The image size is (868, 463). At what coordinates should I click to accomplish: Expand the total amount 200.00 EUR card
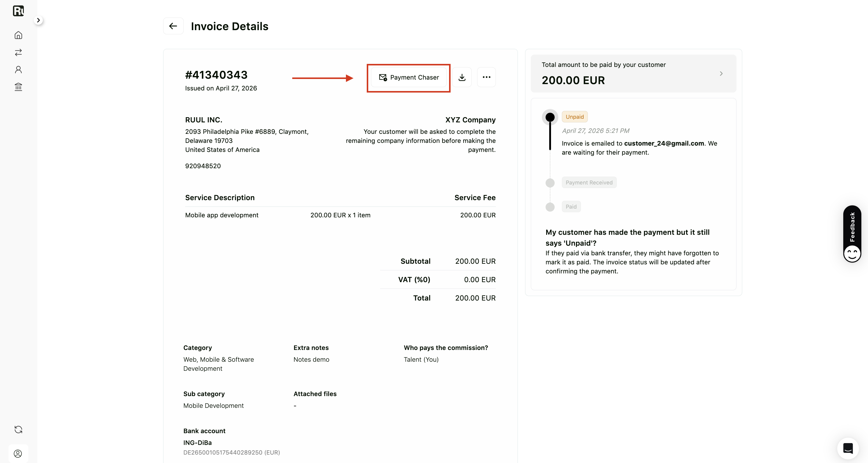[633, 74]
